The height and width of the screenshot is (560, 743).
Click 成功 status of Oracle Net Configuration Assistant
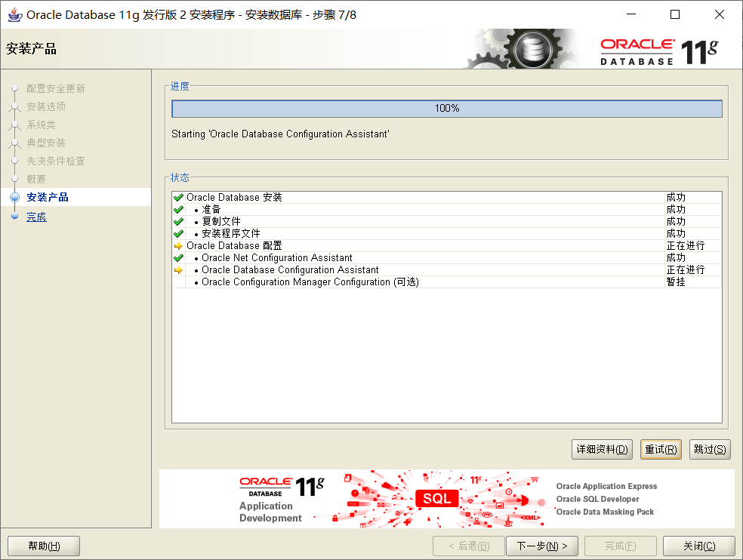pos(676,257)
